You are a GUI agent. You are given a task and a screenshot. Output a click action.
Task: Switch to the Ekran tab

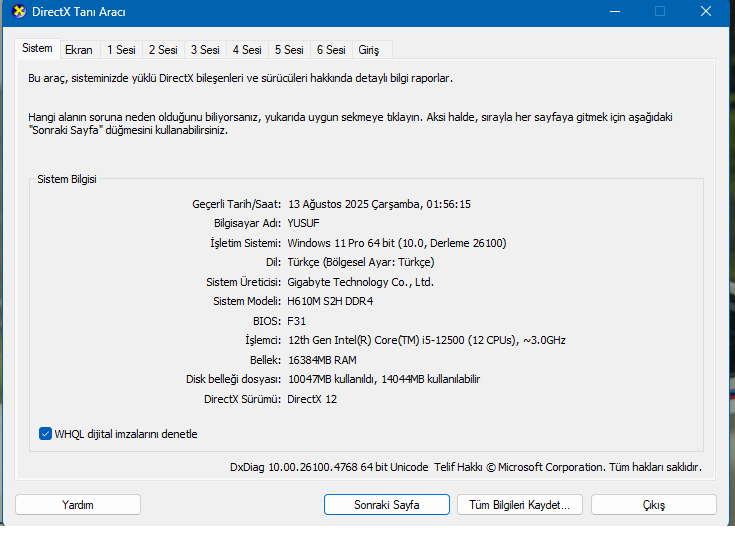click(x=79, y=50)
